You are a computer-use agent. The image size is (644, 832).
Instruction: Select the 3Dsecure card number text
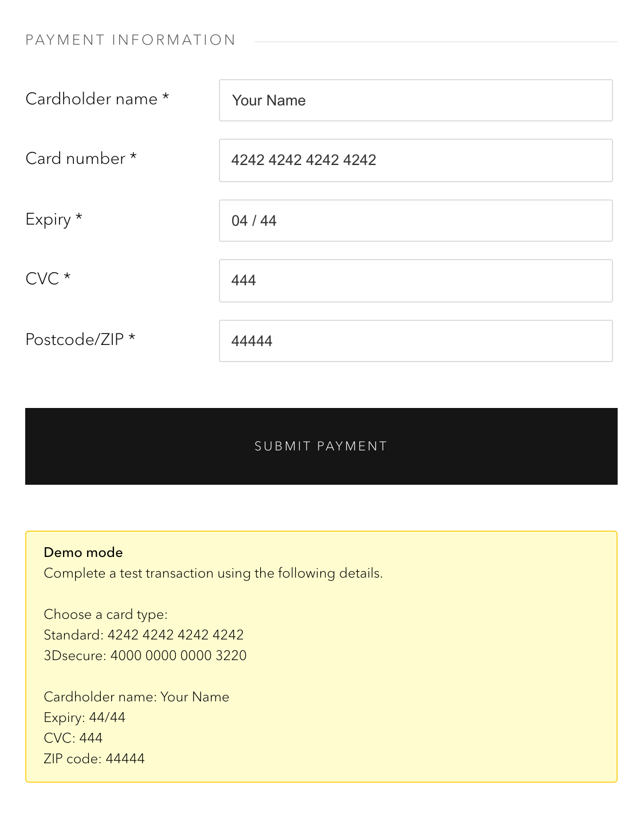(178, 656)
